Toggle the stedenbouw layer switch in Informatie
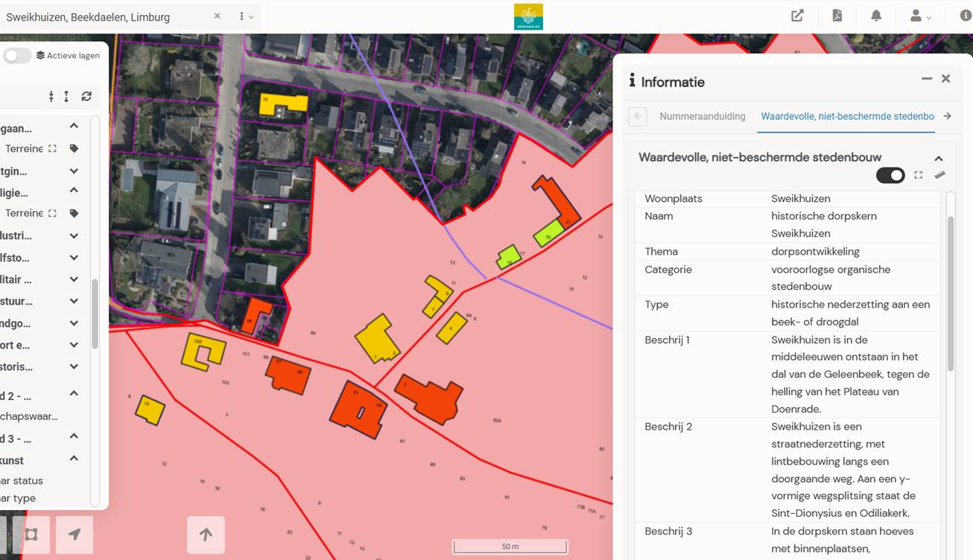 coord(890,175)
